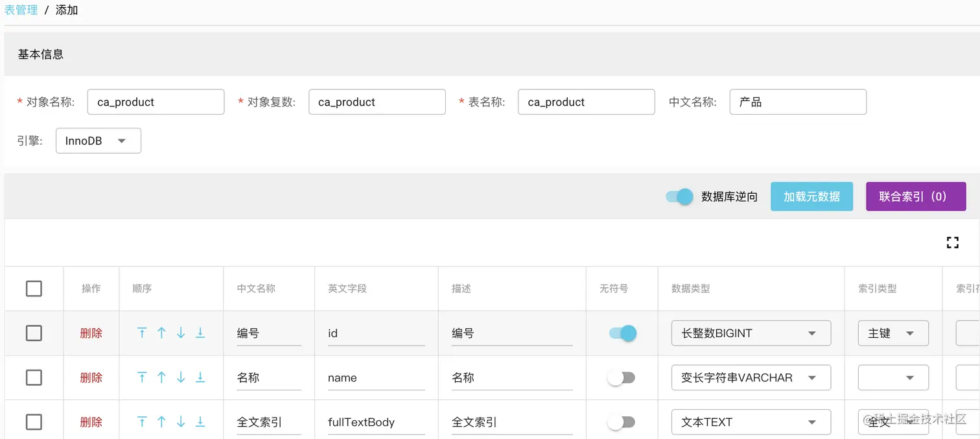
Task: Move the 名称 row to bottom
Action: (200, 377)
